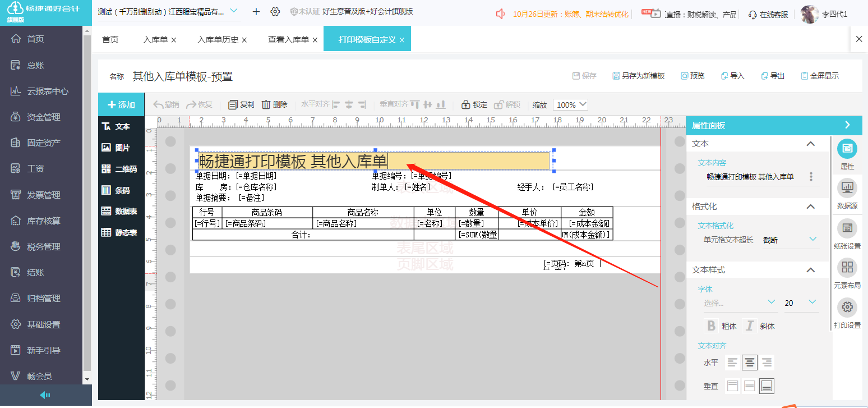Collapse the 文本样式 section
This screenshot has height=408, width=868.
[x=810, y=270]
